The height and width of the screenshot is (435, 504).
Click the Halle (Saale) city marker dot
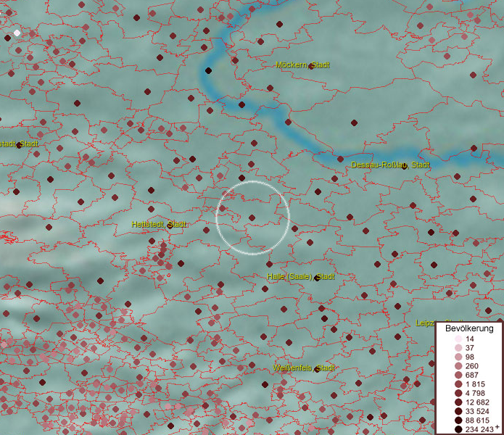[318, 278]
